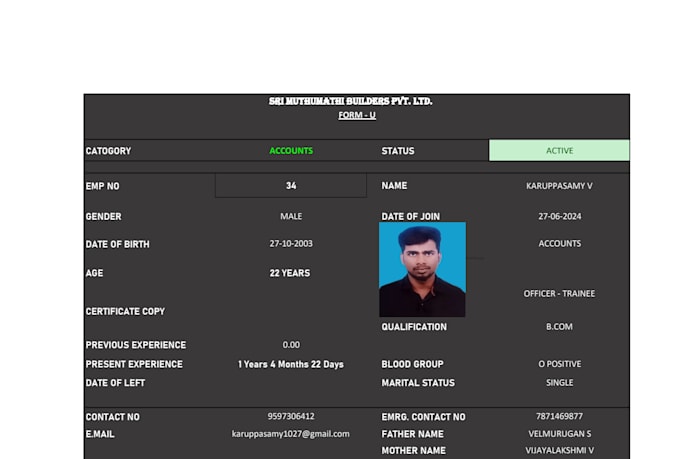The image size is (680, 459).
Task: Click the EMP NO label
Action: [102, 186]
